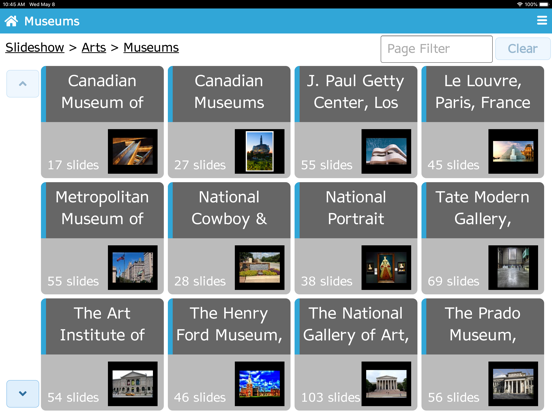
Task: Click the '103 slides' text
Action: point(331,397)
